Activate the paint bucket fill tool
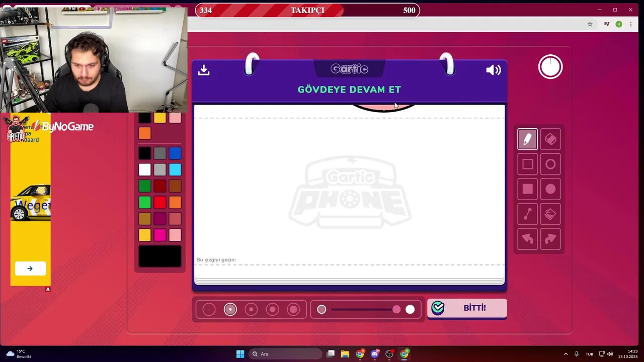 tap(550, 214)
